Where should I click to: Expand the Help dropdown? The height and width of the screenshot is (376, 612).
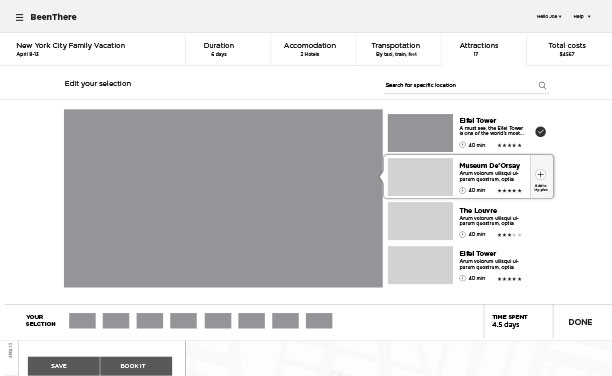[x=582, y=16]
